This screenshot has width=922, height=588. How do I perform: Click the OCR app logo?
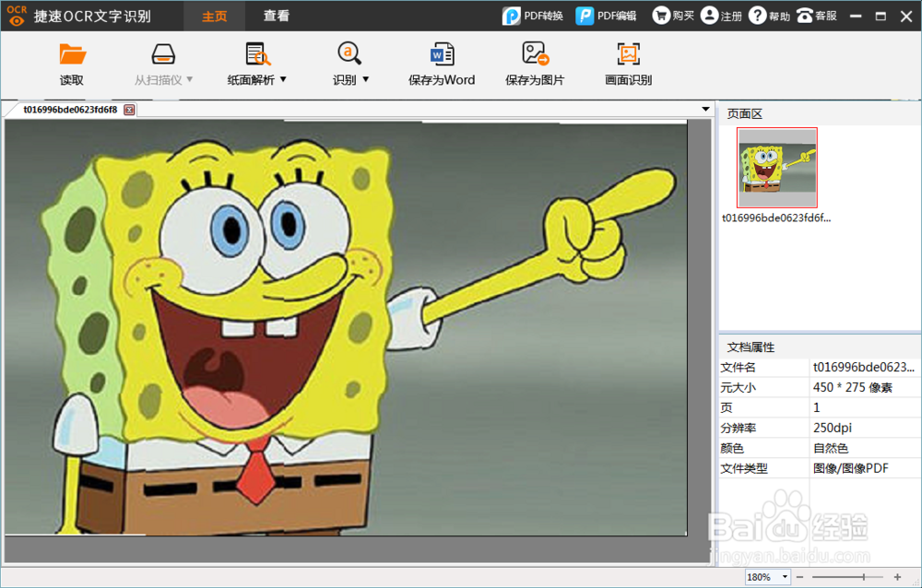pyautogui.click(x=17, y=16)
